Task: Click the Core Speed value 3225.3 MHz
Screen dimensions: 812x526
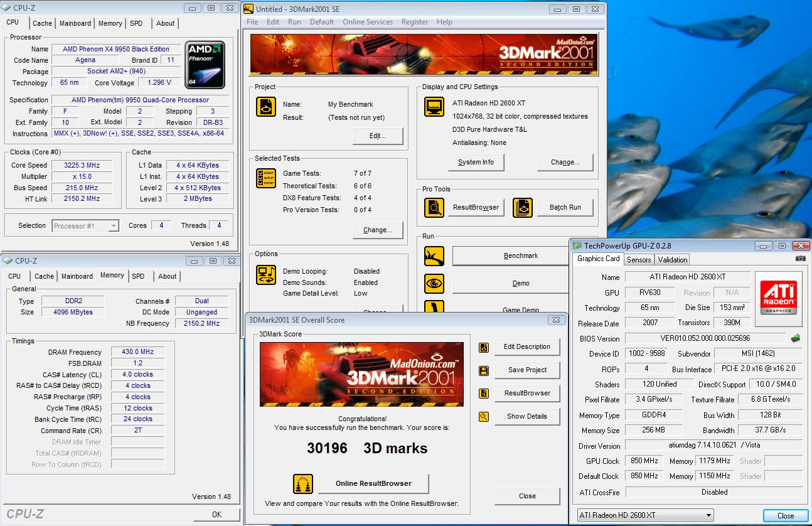Action: point(82,165)
